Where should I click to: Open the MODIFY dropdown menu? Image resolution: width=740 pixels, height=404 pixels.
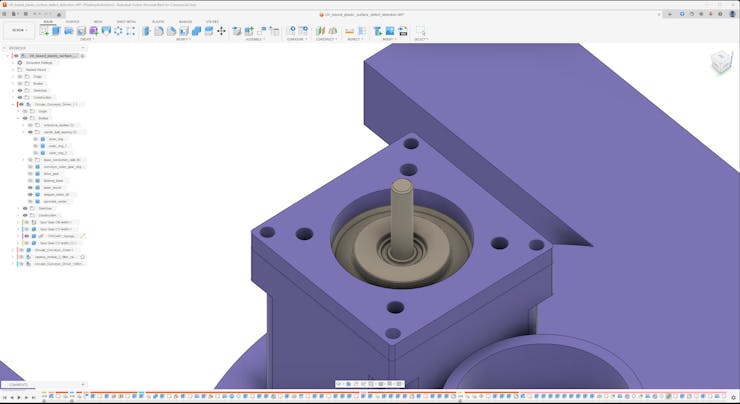184,39
